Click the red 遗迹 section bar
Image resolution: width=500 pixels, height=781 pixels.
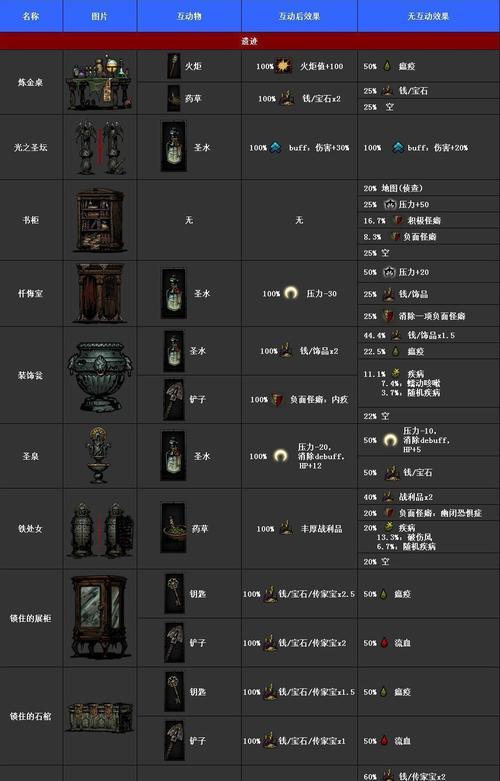(250, 41)
